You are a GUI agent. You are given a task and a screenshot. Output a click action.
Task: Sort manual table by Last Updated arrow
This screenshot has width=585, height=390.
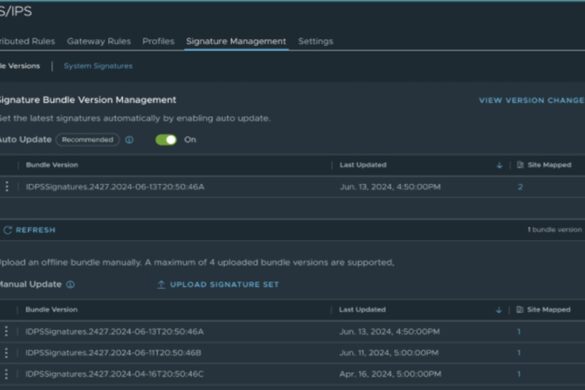pos(499,310)
